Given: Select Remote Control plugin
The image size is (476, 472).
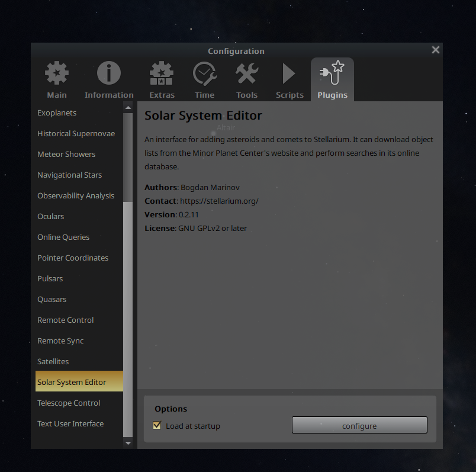Looking at the screenshot, I should pyautogui.click(x=79, y=320).
